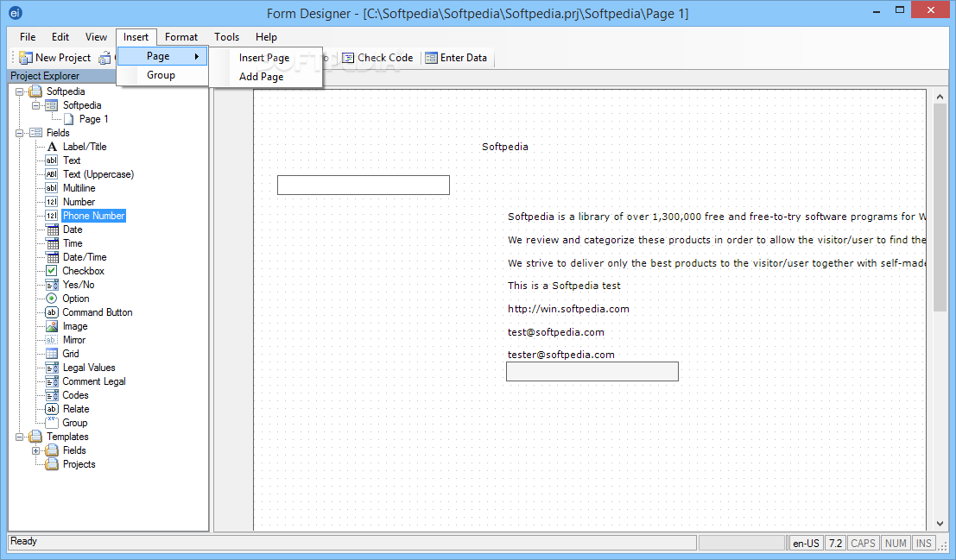Viewport: 956px width, 560px height.
Task: Click the input box below tester@softpedia.com
Action: (592, 372)
